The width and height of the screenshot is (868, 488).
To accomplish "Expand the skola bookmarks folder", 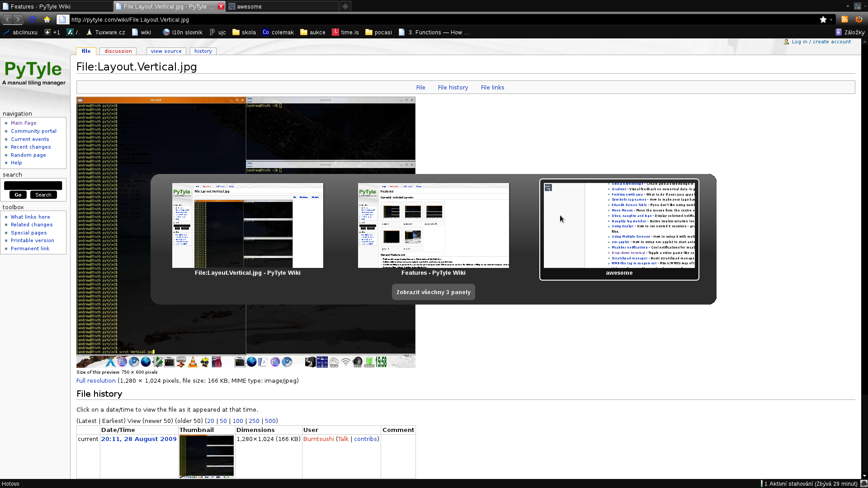I will [244, 33].
